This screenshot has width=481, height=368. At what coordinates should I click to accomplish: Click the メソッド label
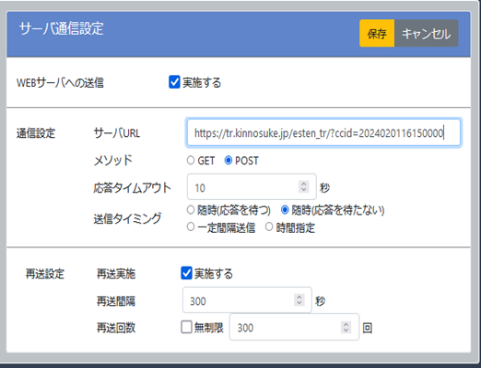point(113,161)
